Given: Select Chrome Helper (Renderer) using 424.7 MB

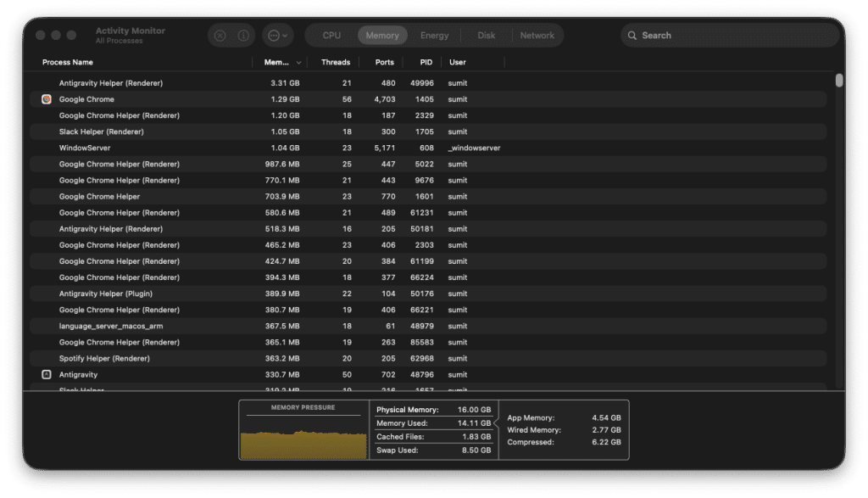Looking at the screenshot, I should tap(428, 261).
